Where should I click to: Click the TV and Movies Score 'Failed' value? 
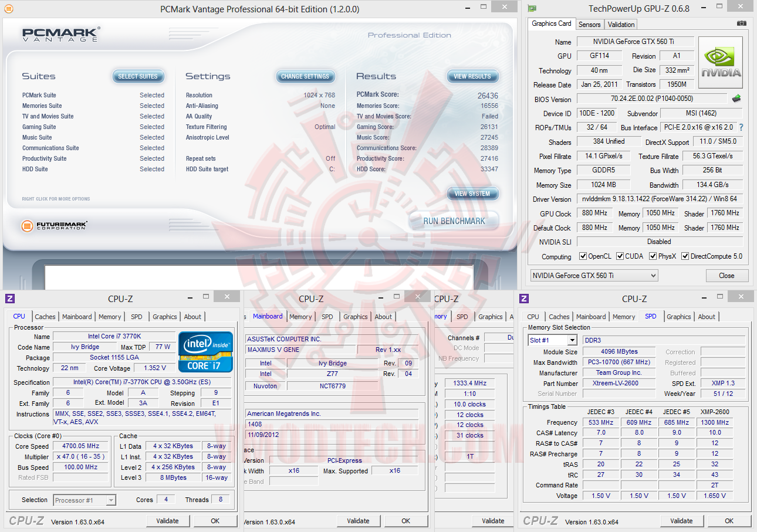(490, 116)
